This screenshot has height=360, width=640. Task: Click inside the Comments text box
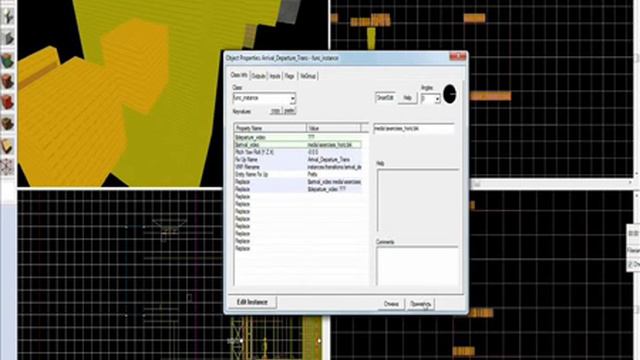(417, 266)
